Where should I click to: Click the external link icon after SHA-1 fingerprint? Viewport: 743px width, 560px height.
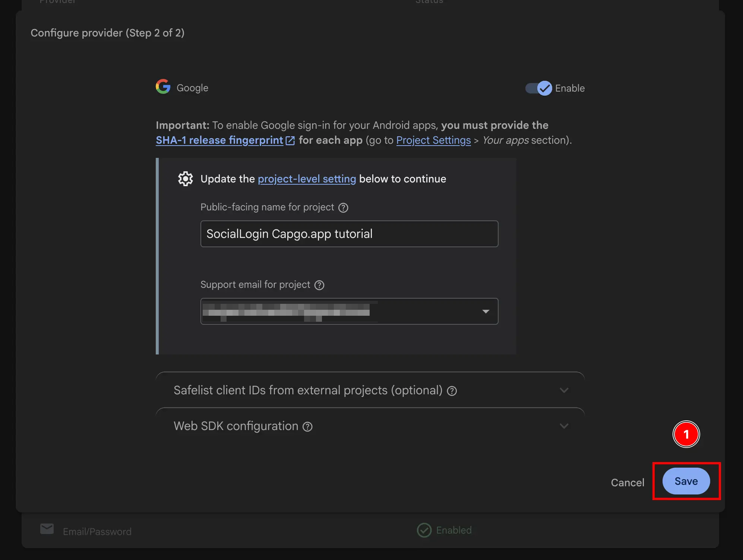coord(290,140)
